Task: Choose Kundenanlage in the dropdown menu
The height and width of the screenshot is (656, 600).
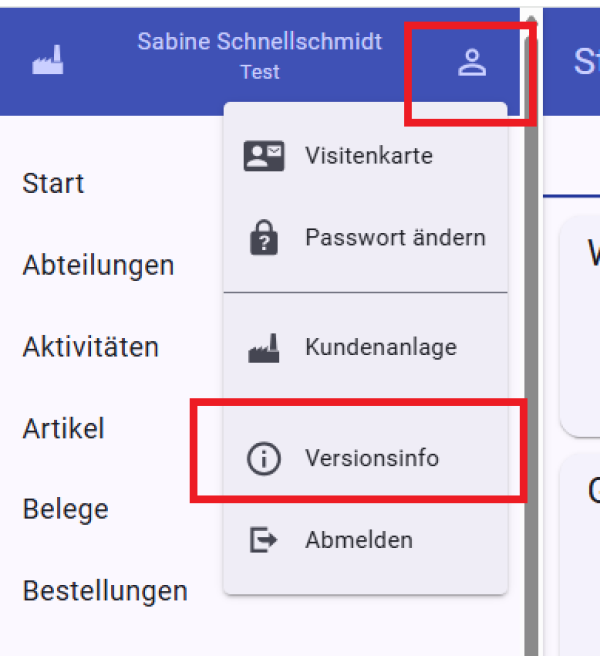Action: [380, 348]
